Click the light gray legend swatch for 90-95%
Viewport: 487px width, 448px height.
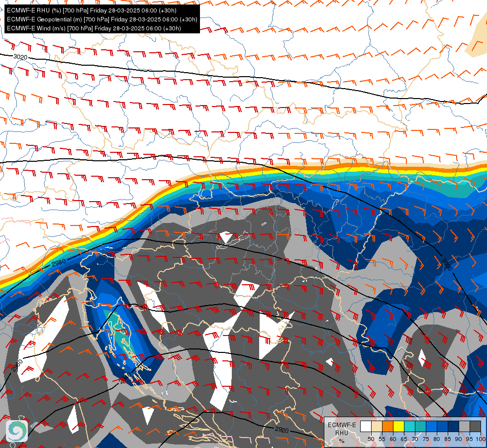[464, 427]
